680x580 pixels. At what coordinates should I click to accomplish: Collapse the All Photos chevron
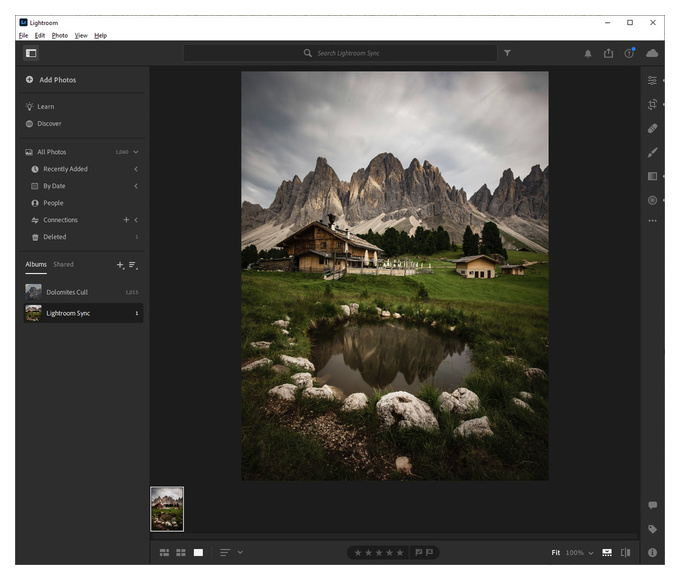(x=136, y=152)
